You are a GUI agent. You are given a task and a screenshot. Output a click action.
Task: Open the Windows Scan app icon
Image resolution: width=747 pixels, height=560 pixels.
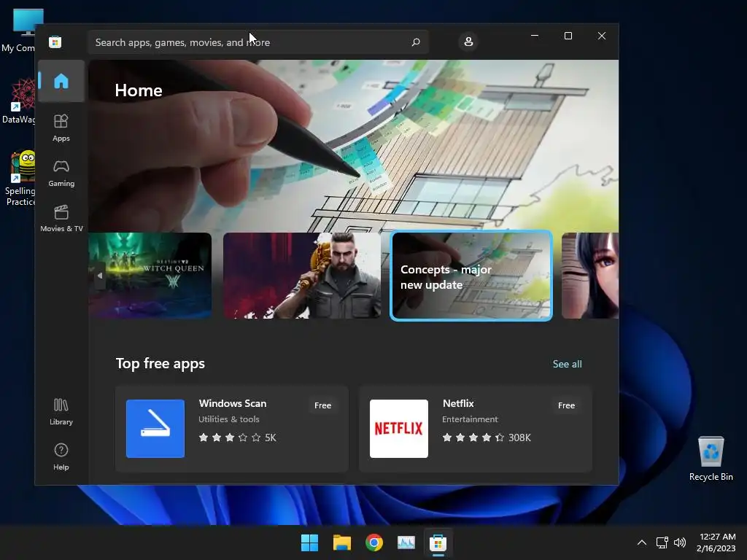(155, 429)
